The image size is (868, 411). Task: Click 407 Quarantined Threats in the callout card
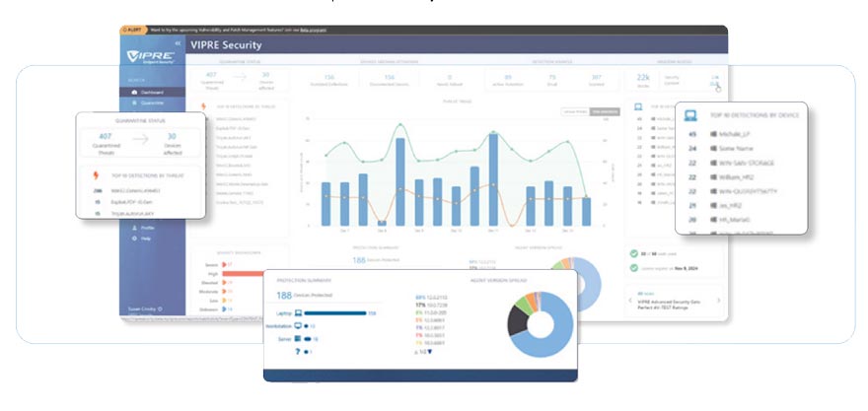pyautogui.click(x=107, y=143)
